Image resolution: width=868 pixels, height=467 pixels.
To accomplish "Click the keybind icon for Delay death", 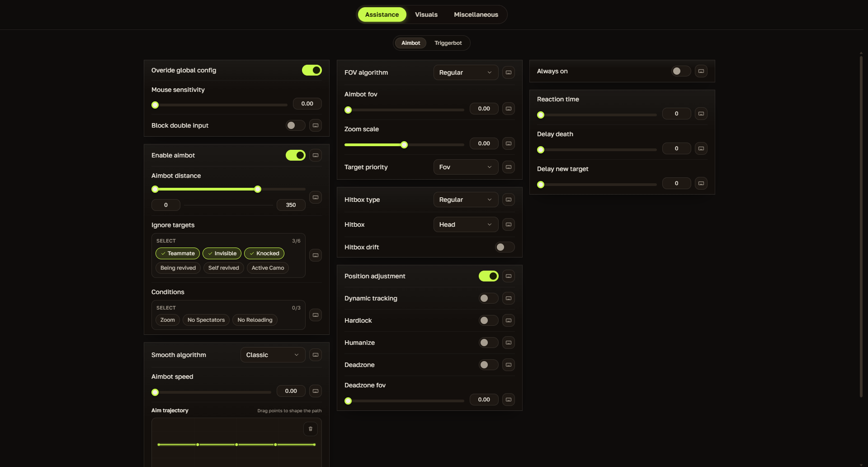I will (701, 148).
